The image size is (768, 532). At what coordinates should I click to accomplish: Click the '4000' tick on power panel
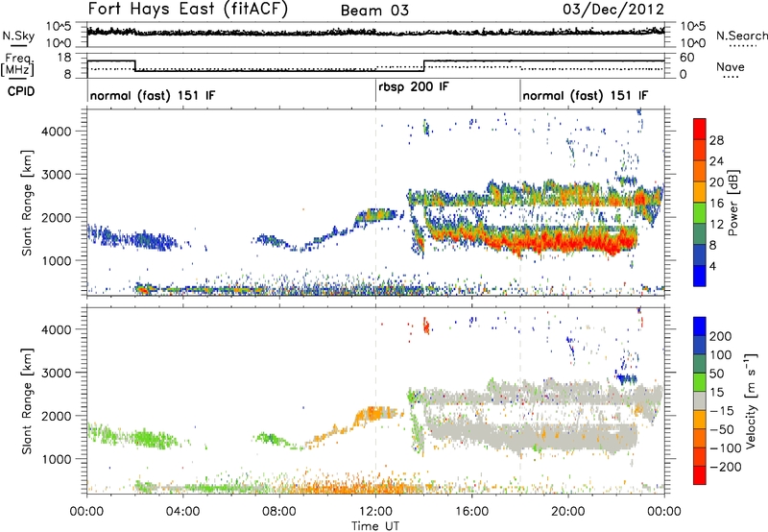coord(57,132)
